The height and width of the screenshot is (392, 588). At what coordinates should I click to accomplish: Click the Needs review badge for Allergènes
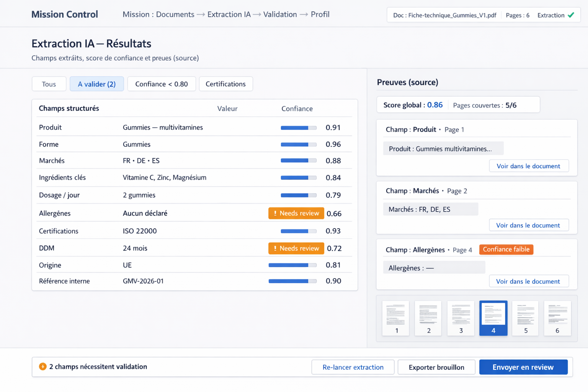coord(296,213)
